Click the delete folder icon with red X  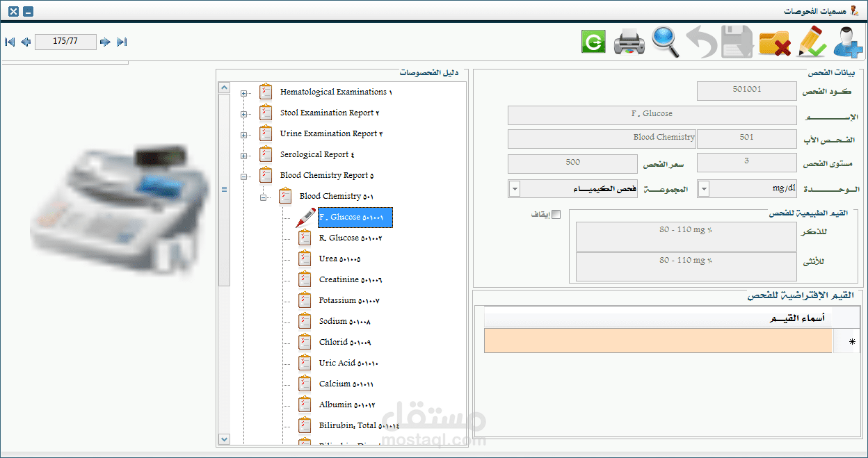point(774,43)
